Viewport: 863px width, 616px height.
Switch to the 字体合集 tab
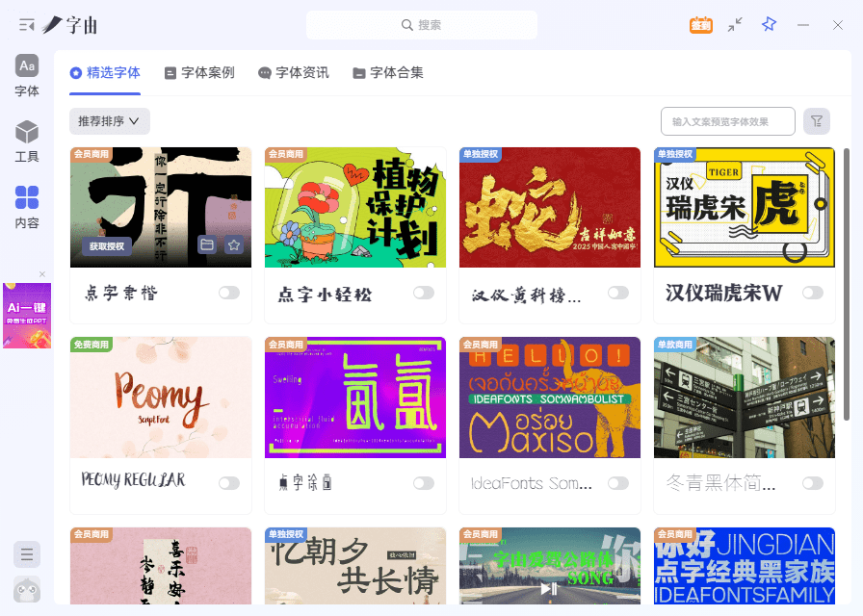tap(388, 72)
